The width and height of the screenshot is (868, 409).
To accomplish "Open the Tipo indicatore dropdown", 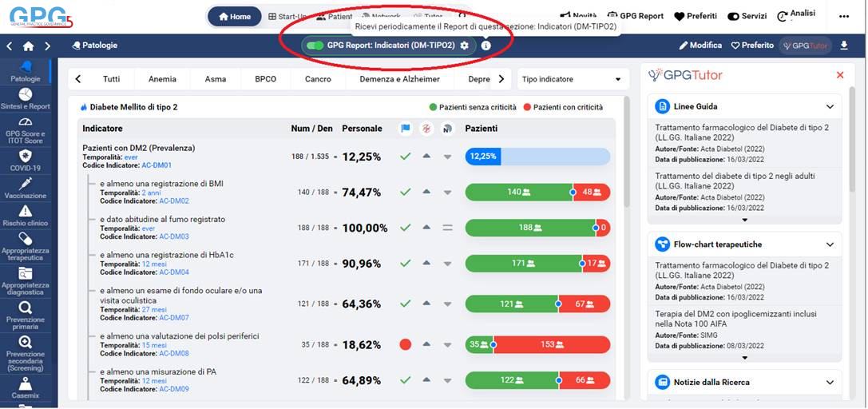I will 570,79.
